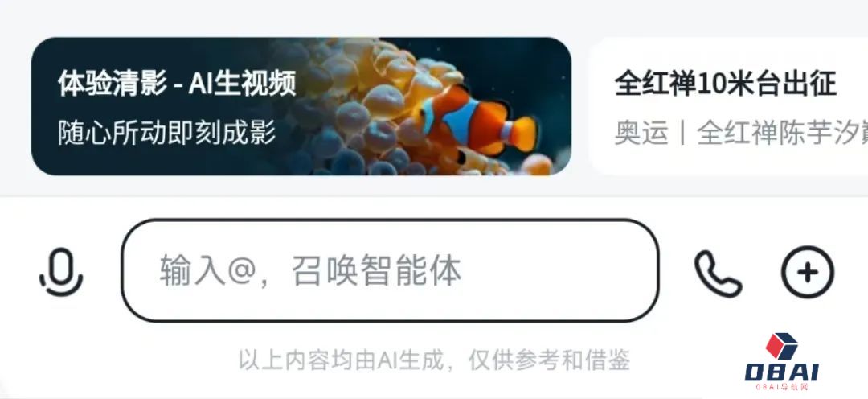Start a voice call with phone icon
868x399 pixels.
coord(718,274)
